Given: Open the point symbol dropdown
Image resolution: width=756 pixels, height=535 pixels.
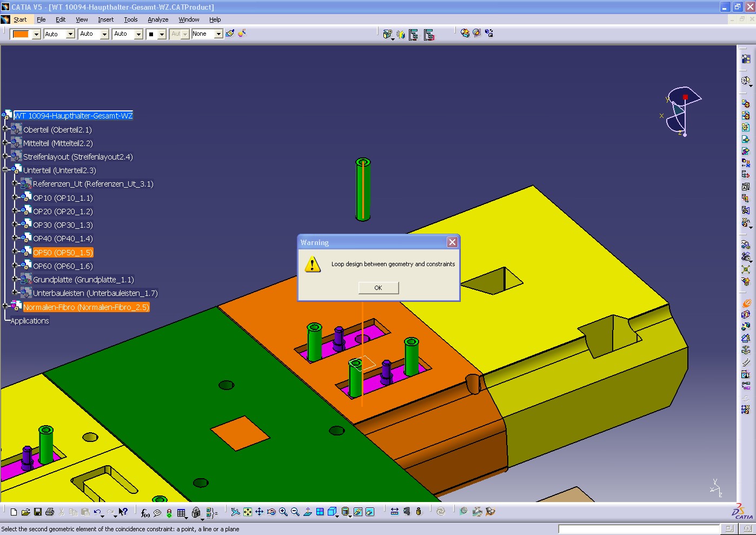Looking at the screenshot, I should tap(162, 34).
